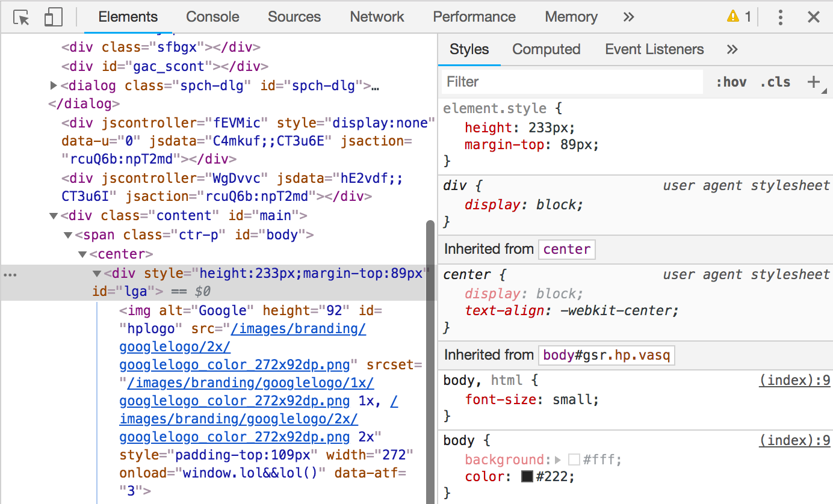Image resolution: width=833 pixels, height=504 pixels.
Task: Select the div id gac_scont node
Action: (x=164, y=66)
